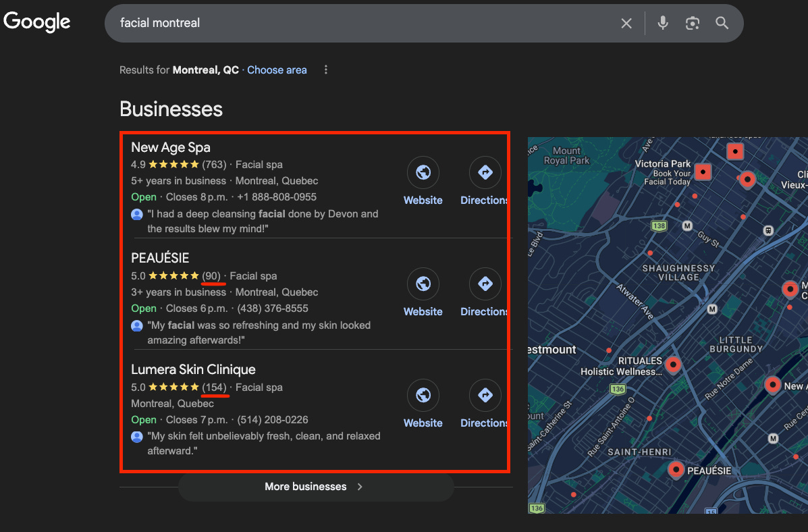Click Website label under Lumera Skin Clinique
This screenshot has width=808, height=532.
point(423,423)
